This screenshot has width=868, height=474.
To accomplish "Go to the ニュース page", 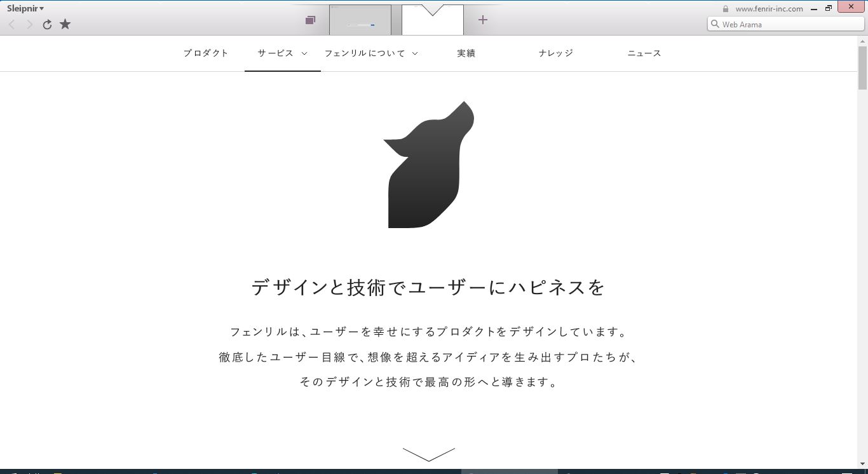I will (644, 53).
